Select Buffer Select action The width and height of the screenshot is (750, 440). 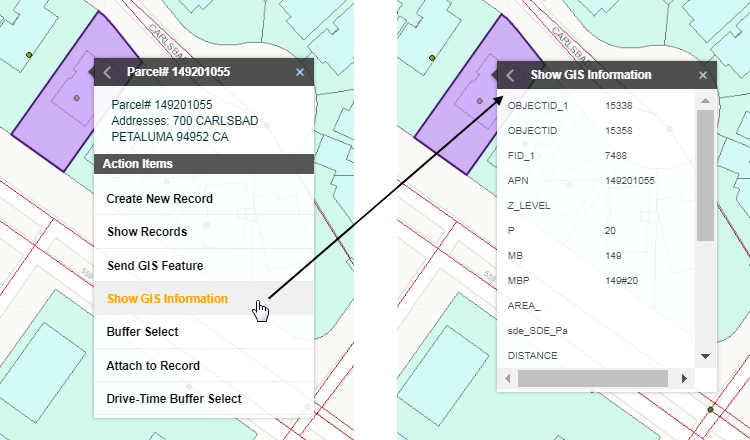[x=142, y=332]
